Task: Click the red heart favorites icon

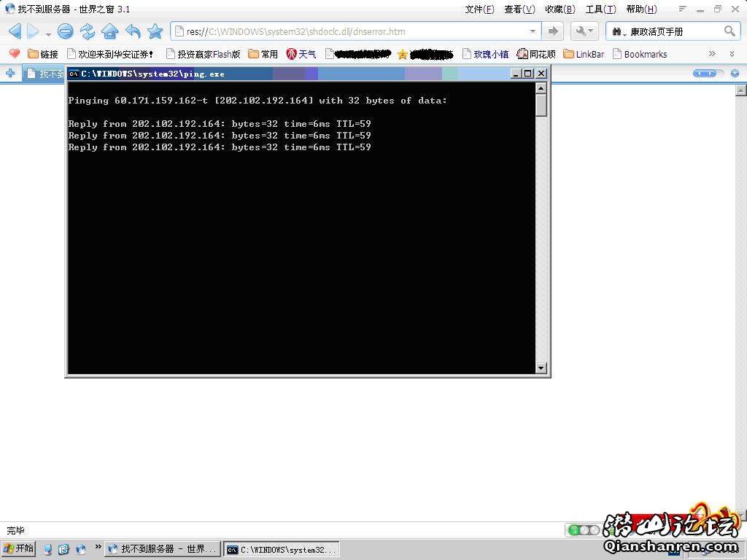Action: click(x=15, y=54)
